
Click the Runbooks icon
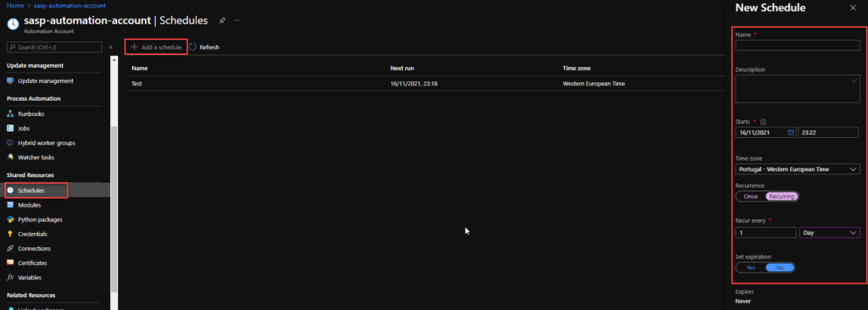click(10, 114)
